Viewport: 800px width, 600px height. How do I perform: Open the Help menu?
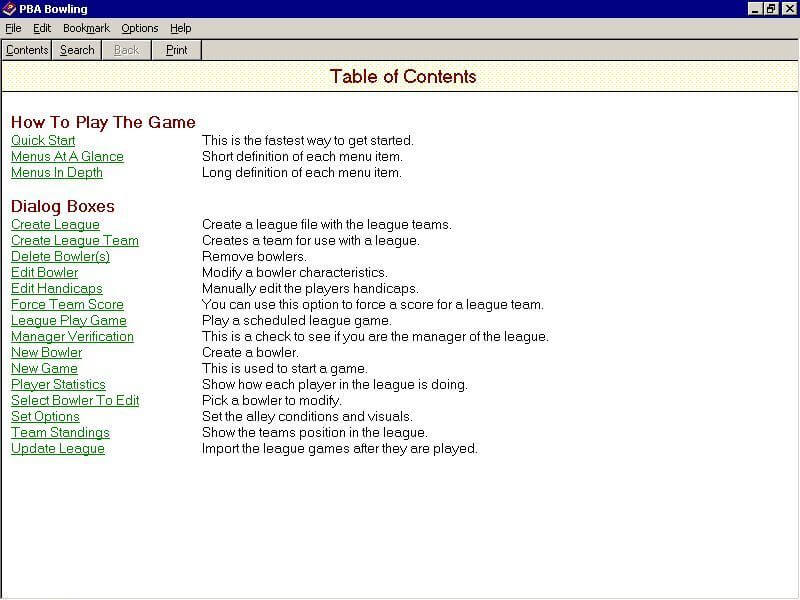(x=180, y=29)
